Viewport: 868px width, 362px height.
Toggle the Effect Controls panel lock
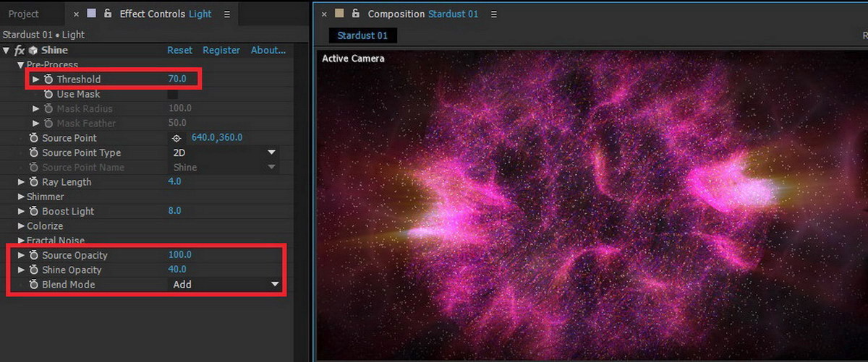(x=108, y=14)
